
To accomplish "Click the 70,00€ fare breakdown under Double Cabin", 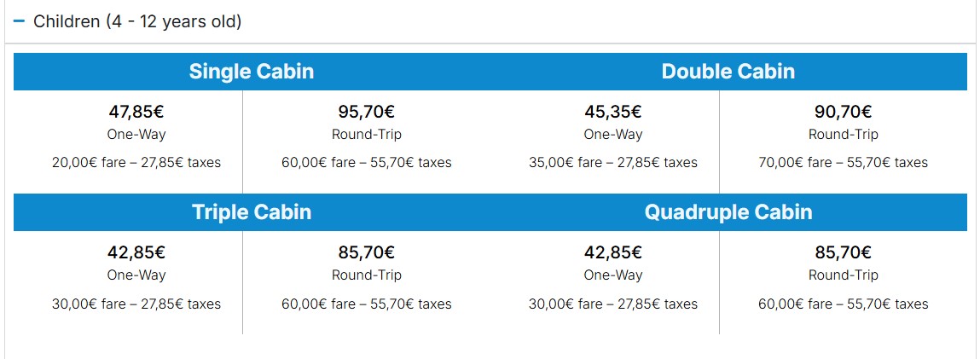I will [844, 163].
